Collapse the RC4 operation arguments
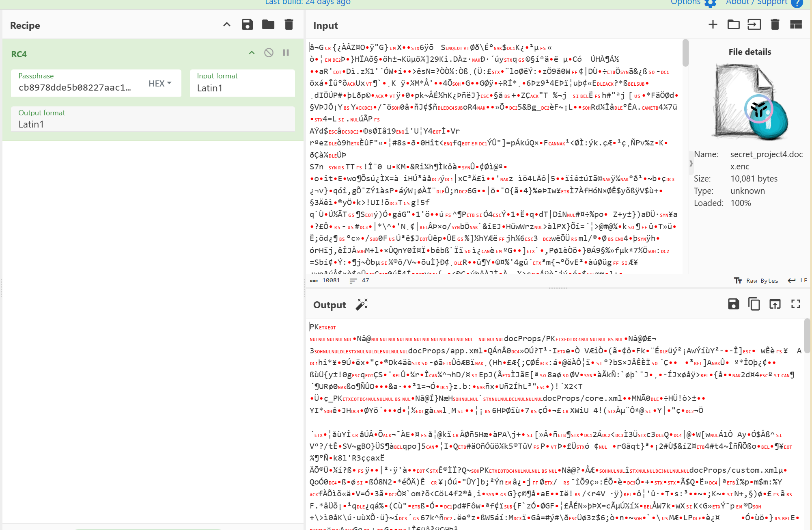Screen dimensions: 812x530 tap(252, 53)
